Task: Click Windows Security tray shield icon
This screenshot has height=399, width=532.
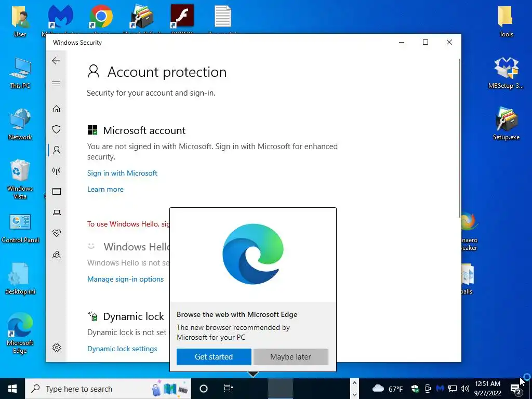Action: (415, 389)
